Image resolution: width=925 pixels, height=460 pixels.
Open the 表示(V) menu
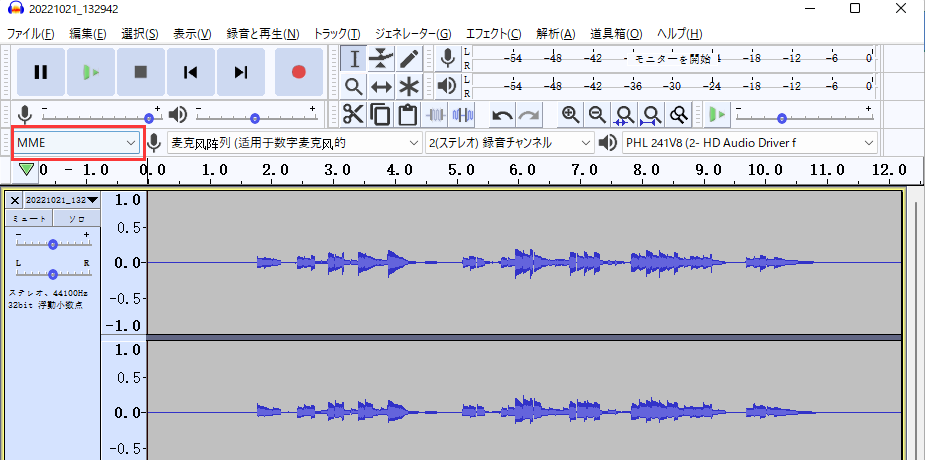pyautogui.click(x=192, y=34)
